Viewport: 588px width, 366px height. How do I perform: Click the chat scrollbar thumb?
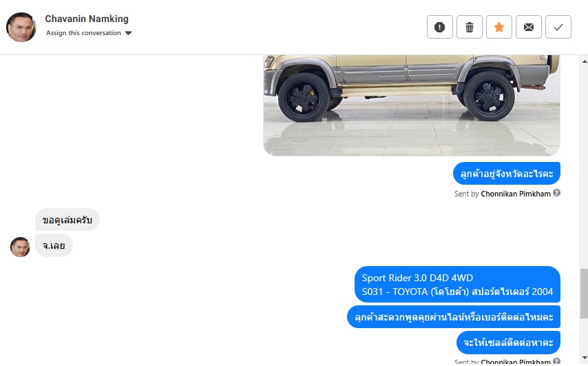(x=585, y=293)
